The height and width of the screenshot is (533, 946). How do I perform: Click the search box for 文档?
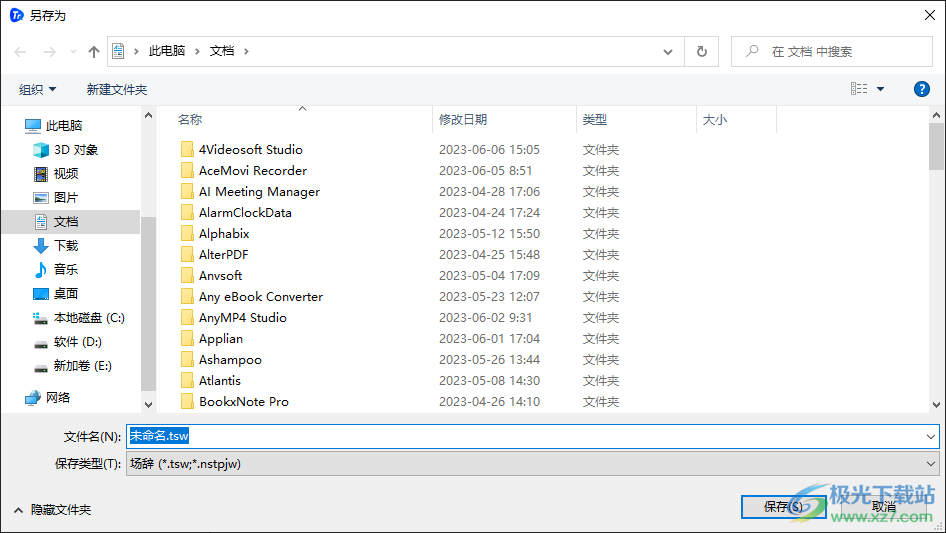point(832,51)
